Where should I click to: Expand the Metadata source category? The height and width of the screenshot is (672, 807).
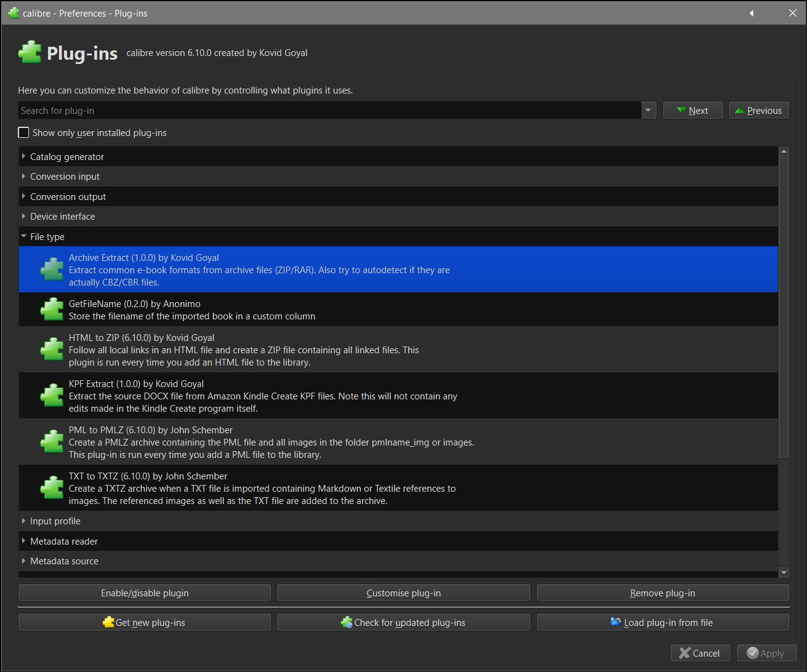click(23, 561)
